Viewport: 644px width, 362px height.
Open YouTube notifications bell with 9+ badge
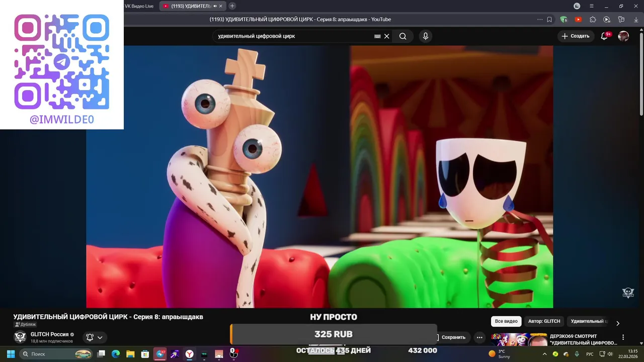tap(605, 36)
